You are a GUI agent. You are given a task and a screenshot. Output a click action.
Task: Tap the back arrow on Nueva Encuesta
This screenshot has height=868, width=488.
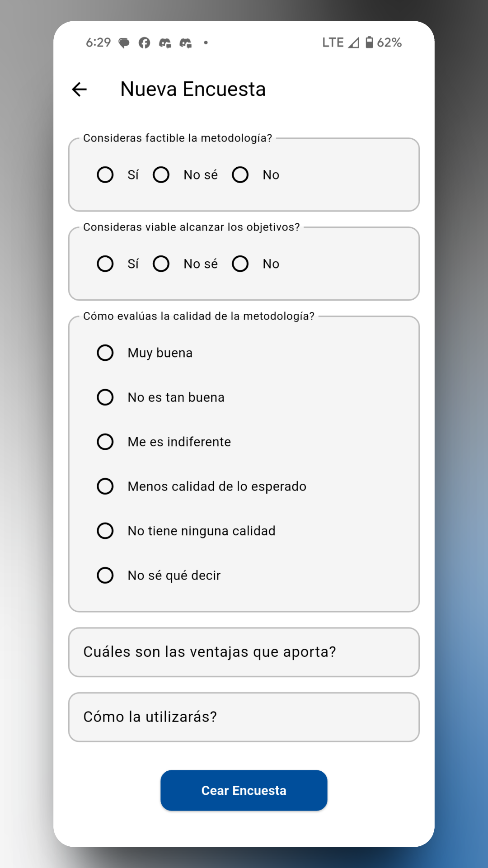tap(80, 89)
